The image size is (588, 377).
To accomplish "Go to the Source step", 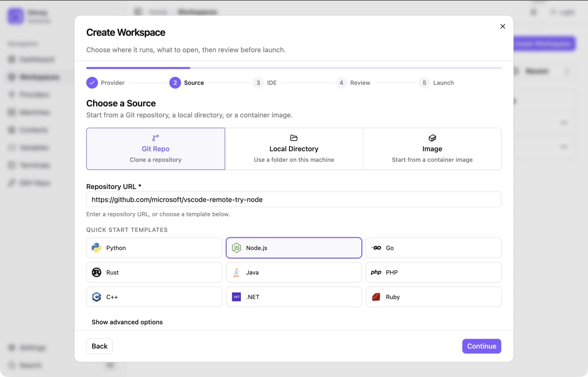I will click(187, 83).
